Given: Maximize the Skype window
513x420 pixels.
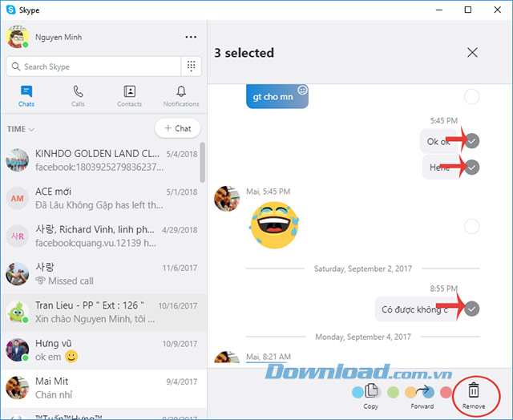Looking at the screenshot, I should pos(468,10).
